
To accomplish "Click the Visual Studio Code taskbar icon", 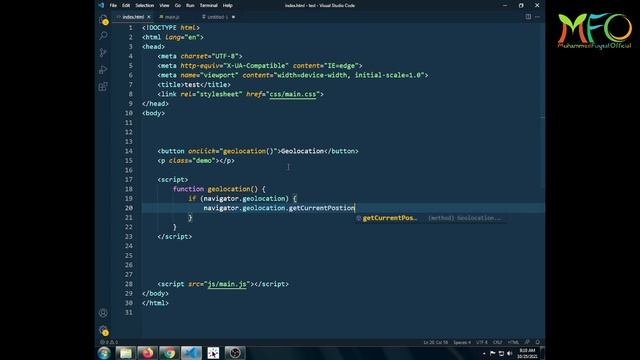I will [x=191, y=353].
